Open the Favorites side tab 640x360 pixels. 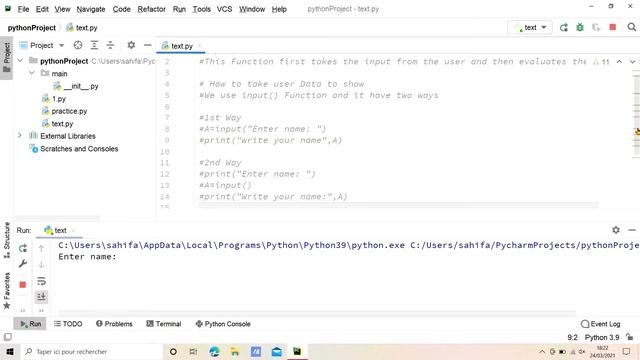(7, 291)
